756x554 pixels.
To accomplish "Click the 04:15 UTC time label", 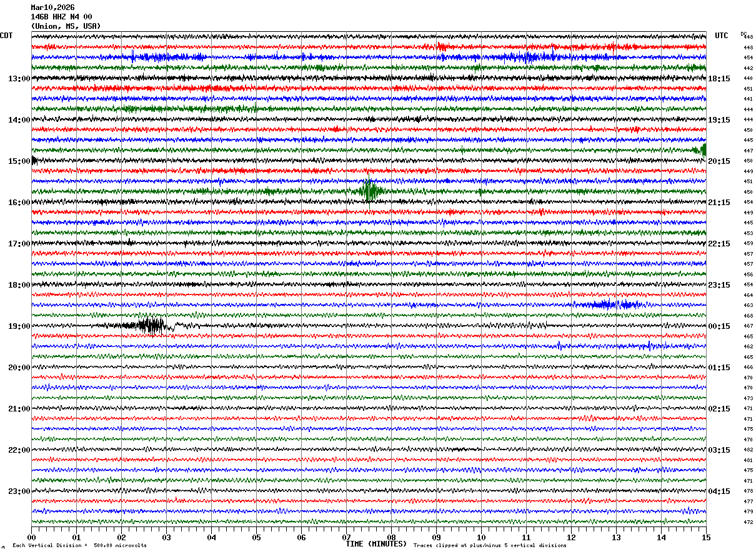I will [x=719, y=491].
